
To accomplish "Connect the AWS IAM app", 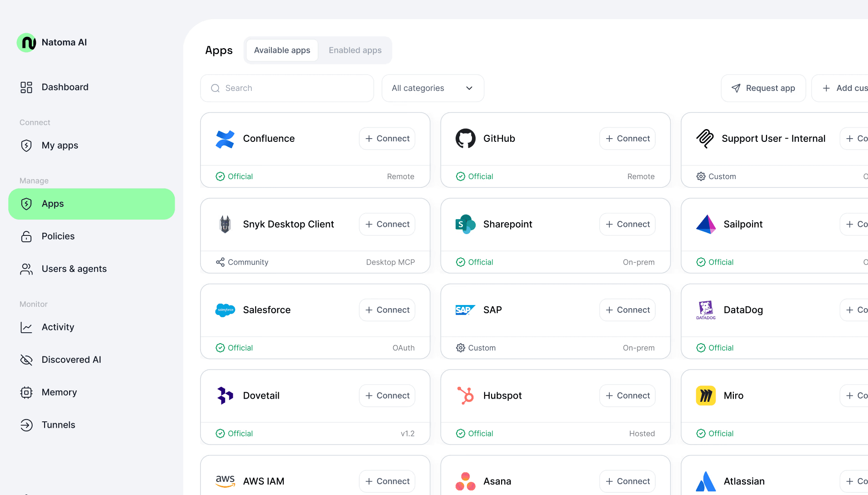I will tap(387, 481).
